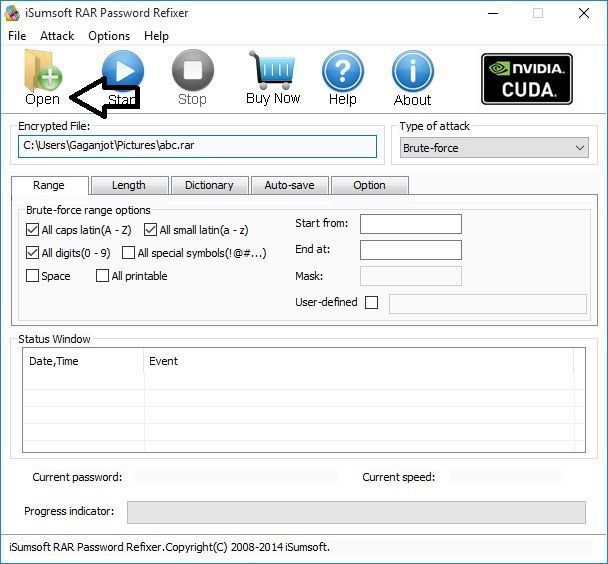Switch to the Auto-save tab

click(x=290, y=185)
